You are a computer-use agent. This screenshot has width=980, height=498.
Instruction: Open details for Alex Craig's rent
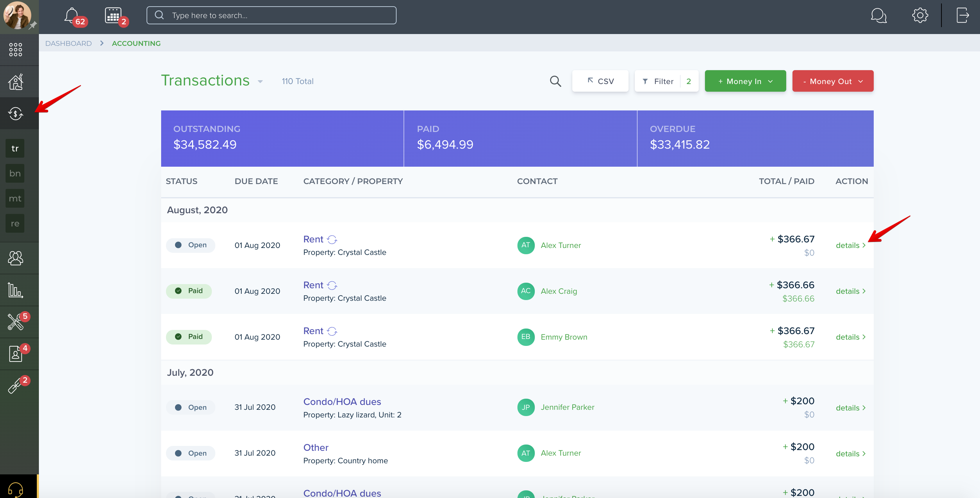point(850,291)
